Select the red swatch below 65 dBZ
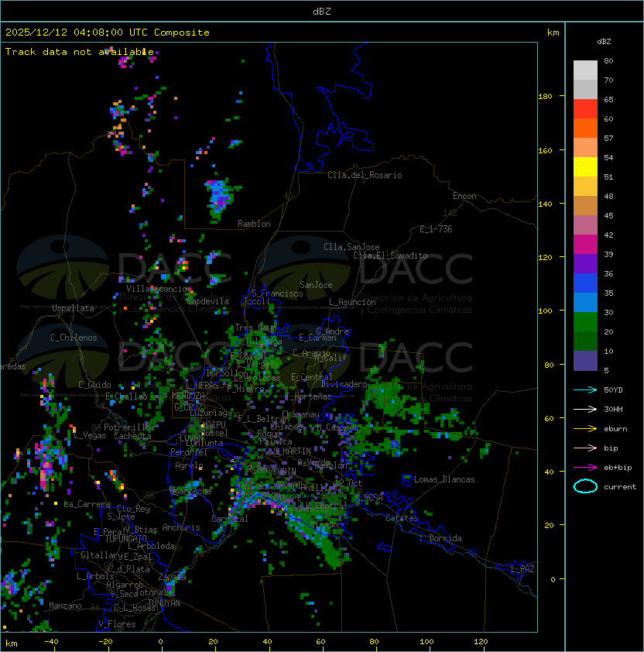The width and height of the screenshot is (644, 652). pyautogui.click(x=585, y=109)
